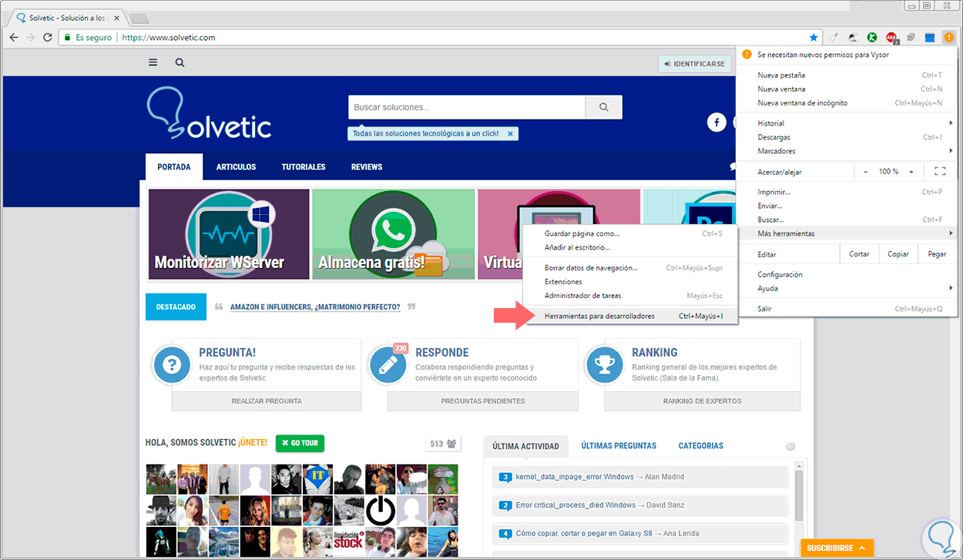Click the overlapping gray squares extension icon
The image size is (963, 560).
coord(911,37)
